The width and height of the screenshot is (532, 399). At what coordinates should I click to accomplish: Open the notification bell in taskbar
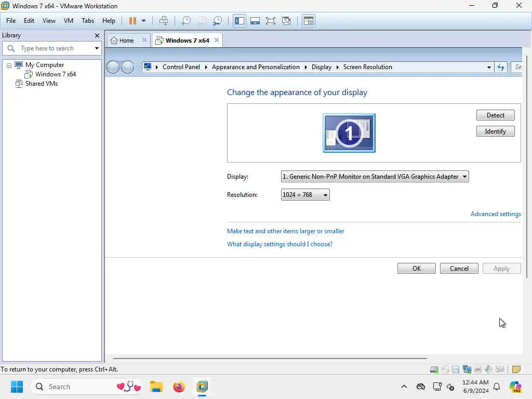point(497,387)
